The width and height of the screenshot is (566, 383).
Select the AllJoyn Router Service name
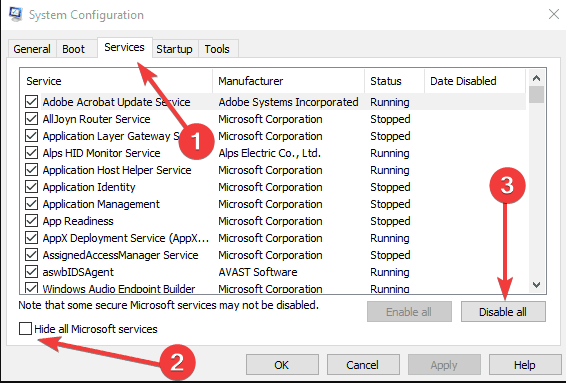coord(96,119)
